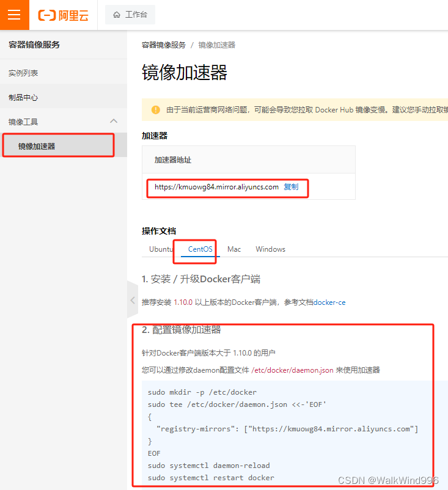This screenshot has height=490, width=448.
Task: Click the registry-mirrors code line
Action: tap(287, 429)
